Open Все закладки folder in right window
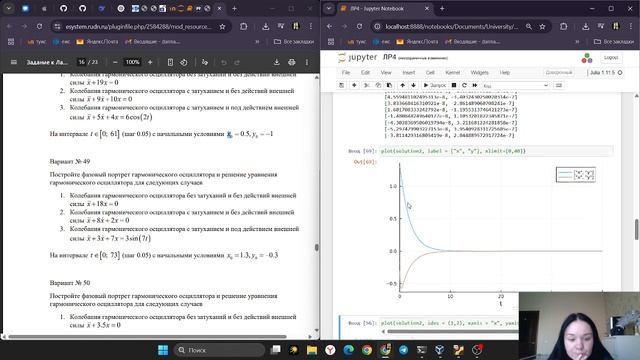The width and height of the screenshot is (640, 360). click(613, 42)
